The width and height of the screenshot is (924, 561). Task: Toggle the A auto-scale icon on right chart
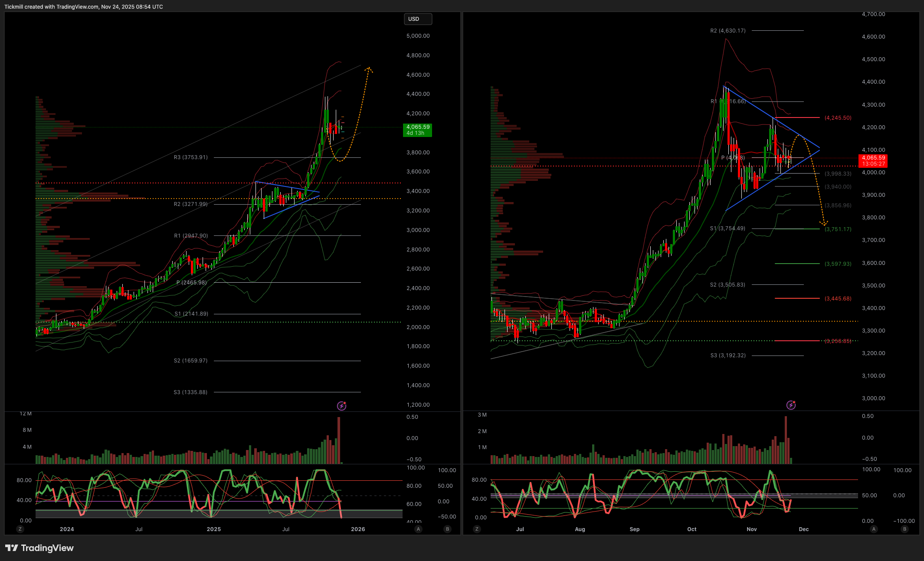point(874,529)
